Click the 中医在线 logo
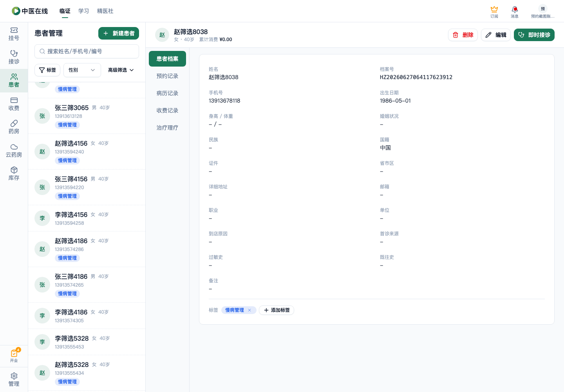 coord(30,11)
